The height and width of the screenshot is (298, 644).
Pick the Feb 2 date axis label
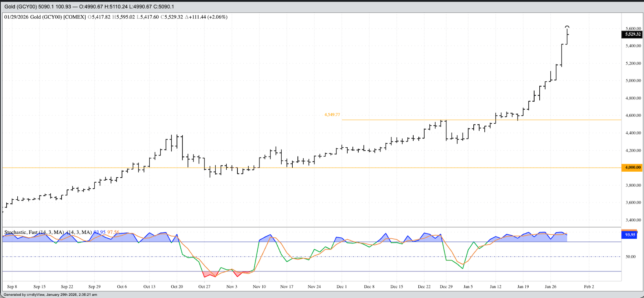point(589,287)
